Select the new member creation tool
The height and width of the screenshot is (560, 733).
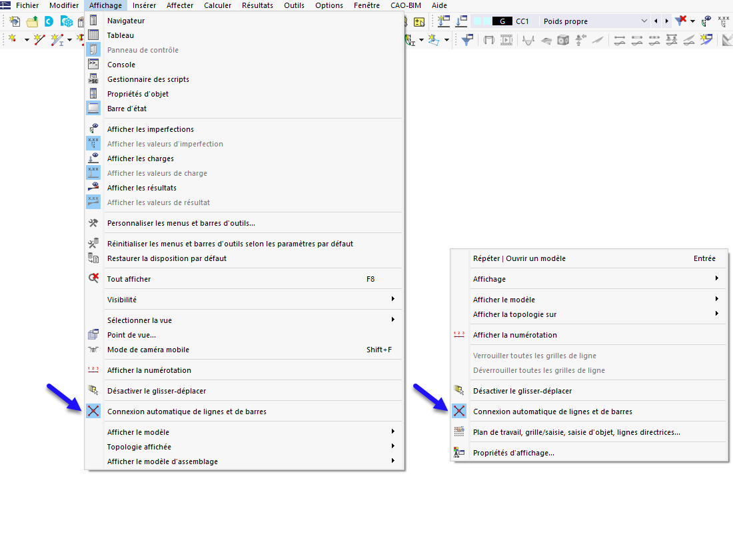point(57,41)
